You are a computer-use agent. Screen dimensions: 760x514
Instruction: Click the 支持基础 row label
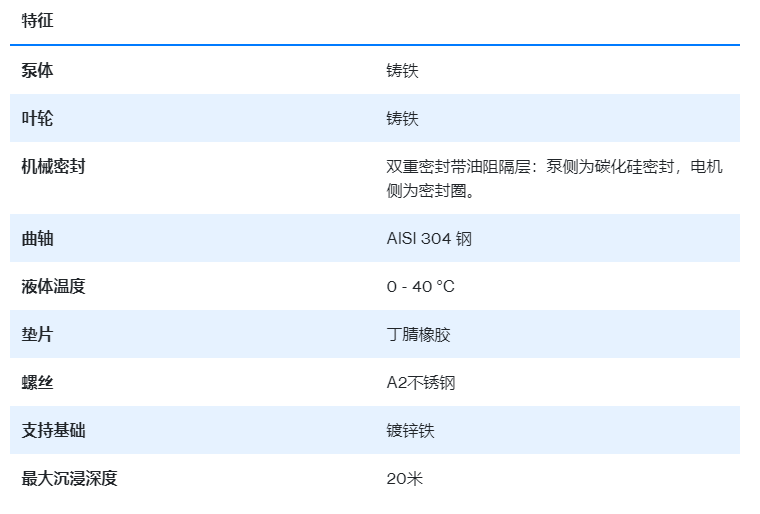pyautogui.click(x=54, y=431)
